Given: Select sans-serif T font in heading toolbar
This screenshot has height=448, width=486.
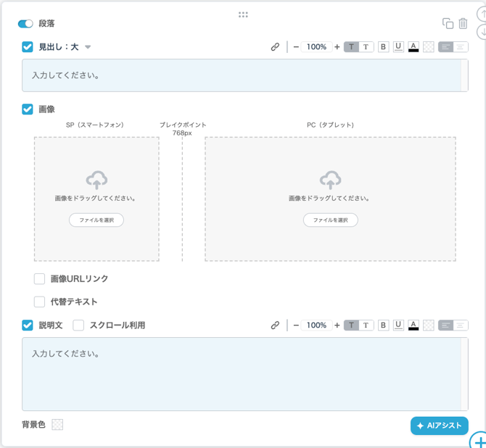Looking at the screenshot, I should click(x=351, y=47).
